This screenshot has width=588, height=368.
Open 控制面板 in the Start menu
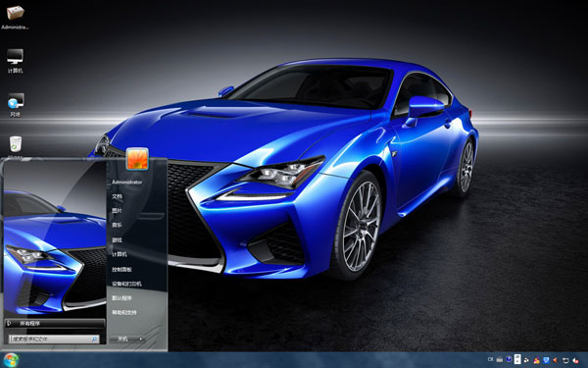pos(122,269)
